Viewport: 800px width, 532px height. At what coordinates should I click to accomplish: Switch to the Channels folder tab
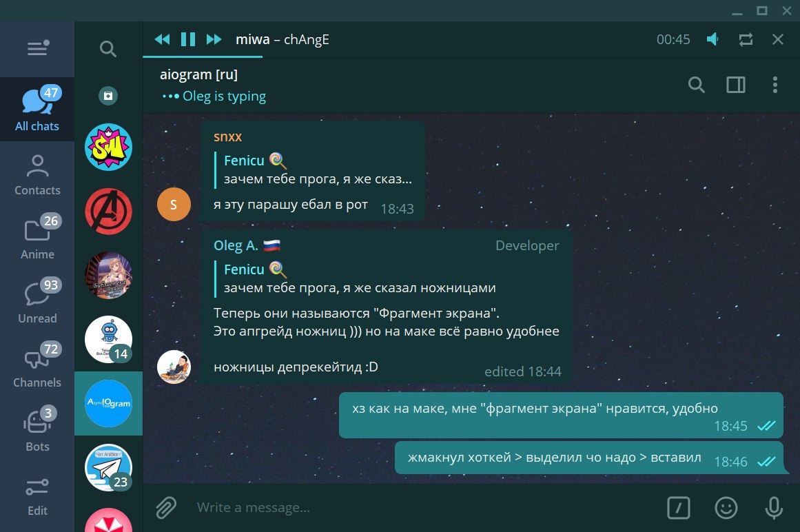37,366
